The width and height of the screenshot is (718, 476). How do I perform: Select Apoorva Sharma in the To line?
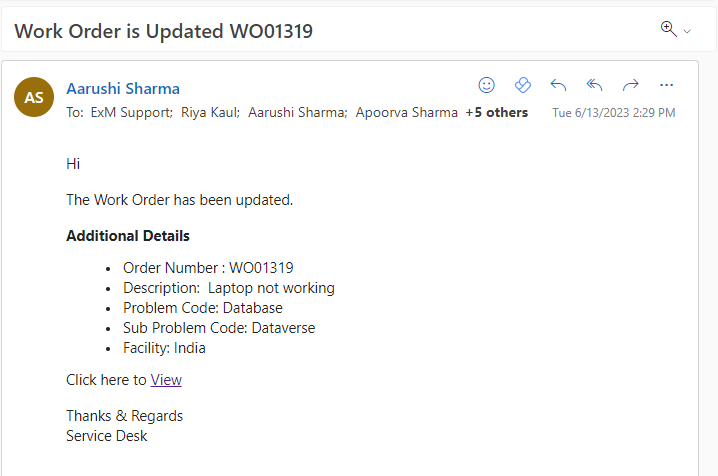coord(407,113)
